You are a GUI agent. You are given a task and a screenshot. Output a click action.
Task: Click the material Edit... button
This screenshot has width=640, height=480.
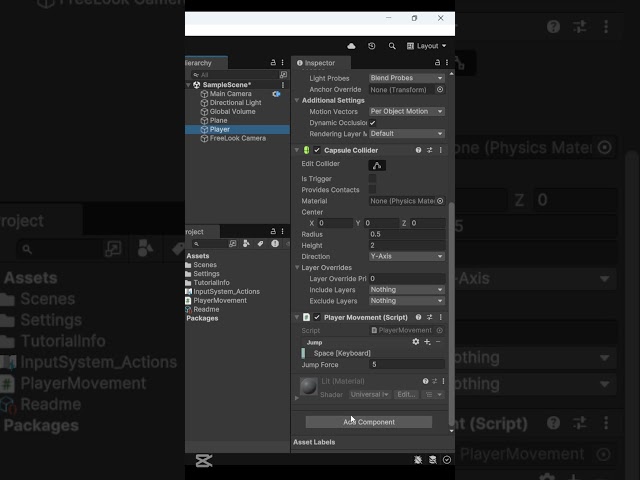[406, 395]
